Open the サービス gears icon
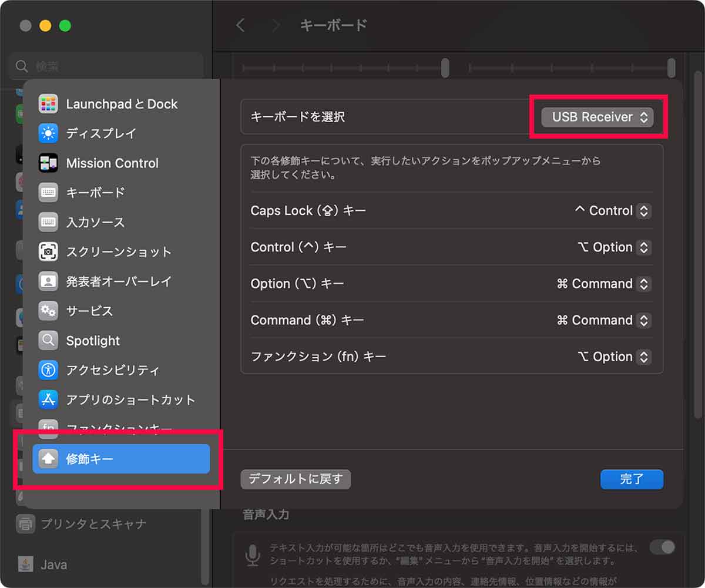Viewport: 705px width, 588px height. point(48,311)
